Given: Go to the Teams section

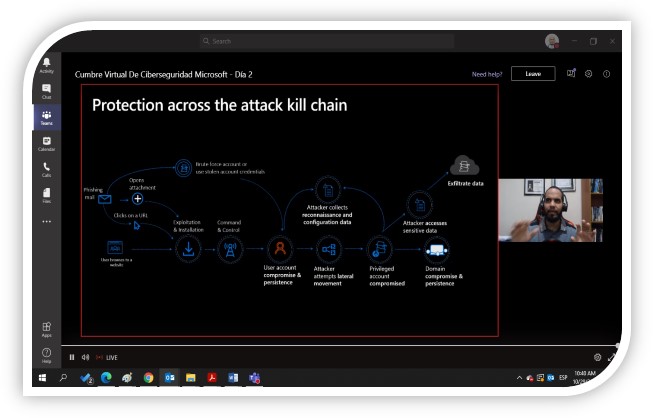Looking at the screenshot, I should coord(46,117).
